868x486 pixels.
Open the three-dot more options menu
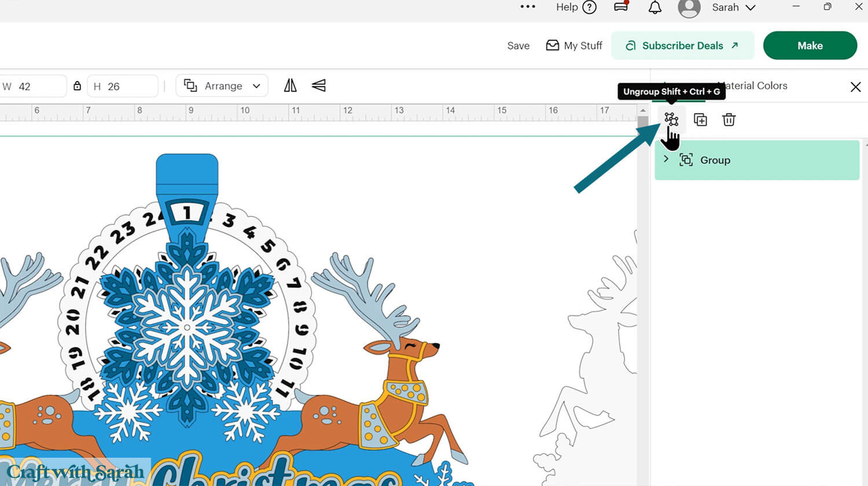pos(528,7)
